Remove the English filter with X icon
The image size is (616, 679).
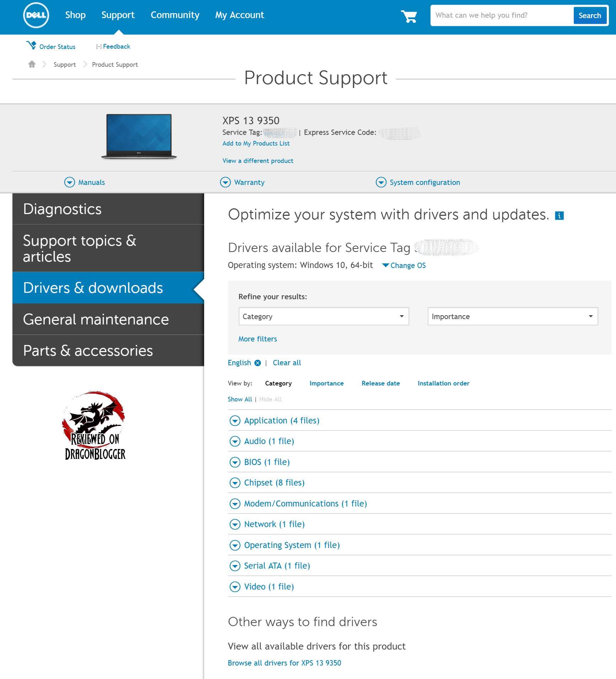258,363
